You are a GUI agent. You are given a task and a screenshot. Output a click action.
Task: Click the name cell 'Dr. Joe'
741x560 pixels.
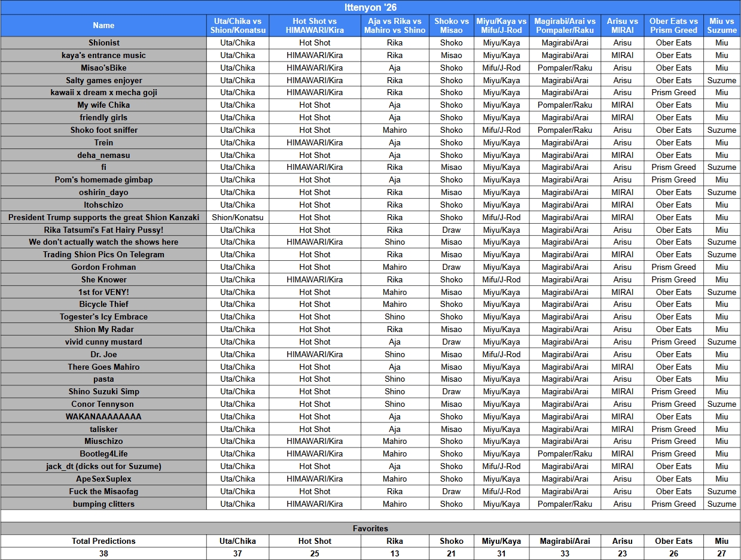pyautogui.click(x=103, y=354)
